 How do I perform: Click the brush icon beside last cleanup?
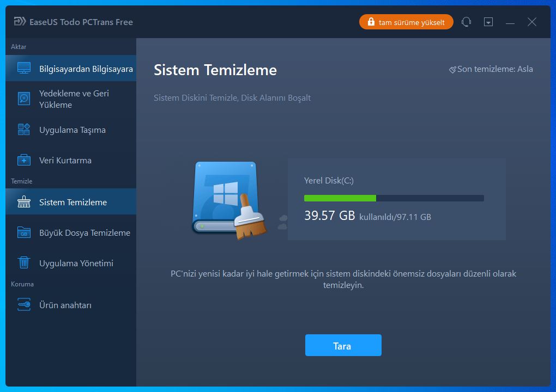tap(452, 70)
